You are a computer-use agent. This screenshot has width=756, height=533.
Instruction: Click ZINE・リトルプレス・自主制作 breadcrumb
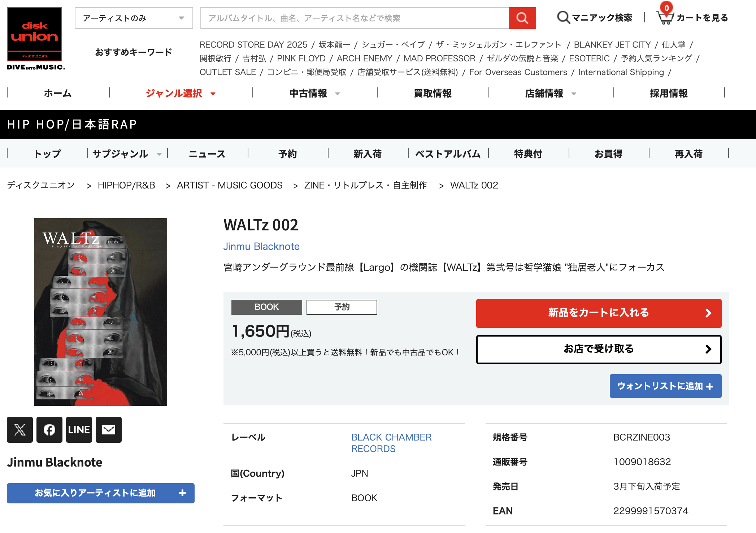(x=365, y=185)
